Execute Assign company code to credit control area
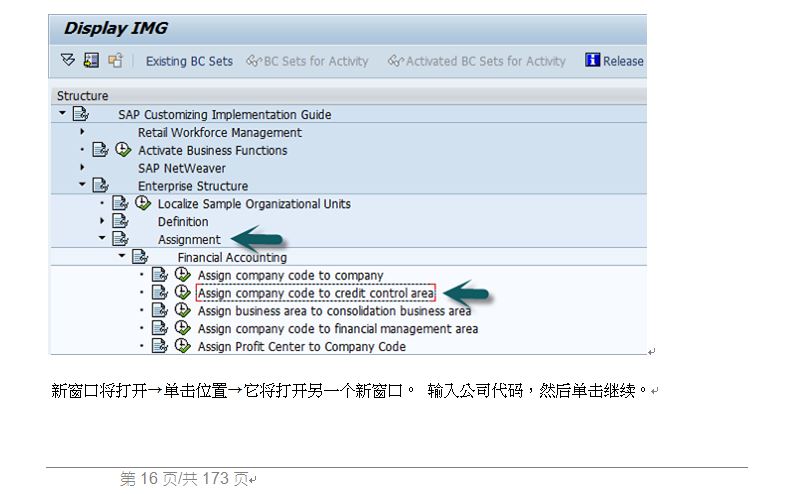Viewport: 788px width, 494px height. pos(182,292)
